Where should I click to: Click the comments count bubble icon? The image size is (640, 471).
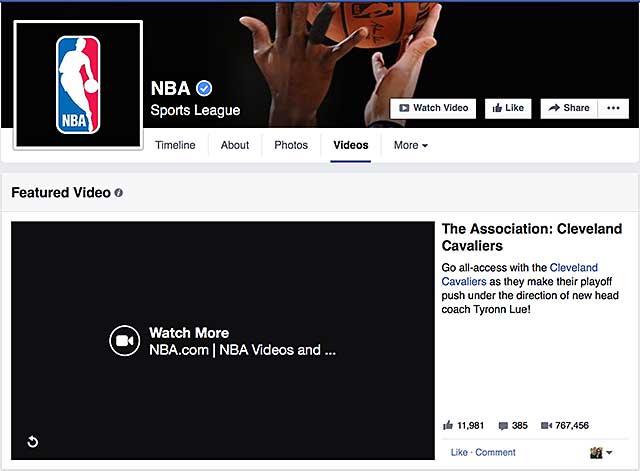(x=503, y=426)
